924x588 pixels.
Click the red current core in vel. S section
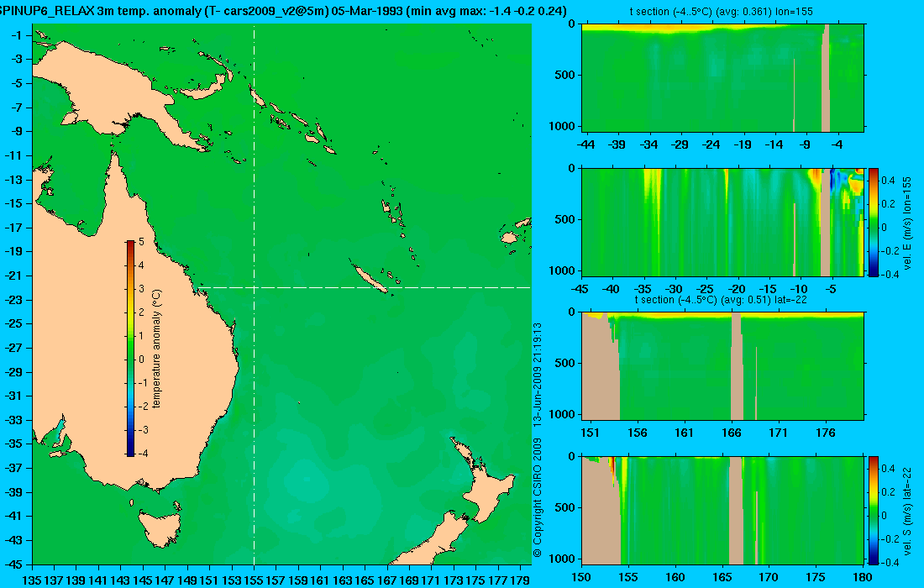pos(612,465)
